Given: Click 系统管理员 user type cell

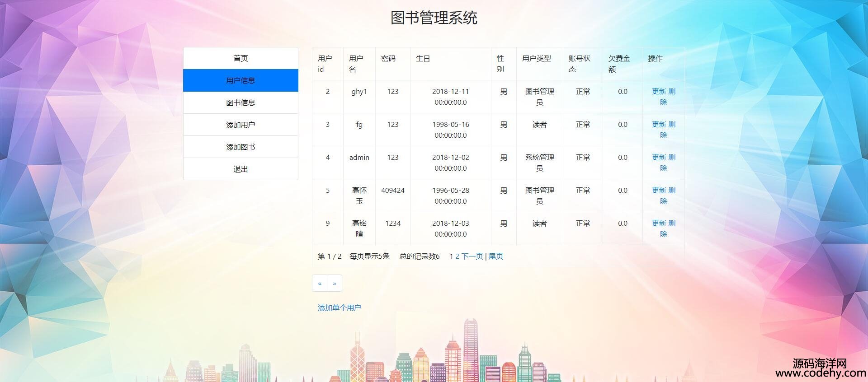Looking at the screenshot, I should pos(540,163).
